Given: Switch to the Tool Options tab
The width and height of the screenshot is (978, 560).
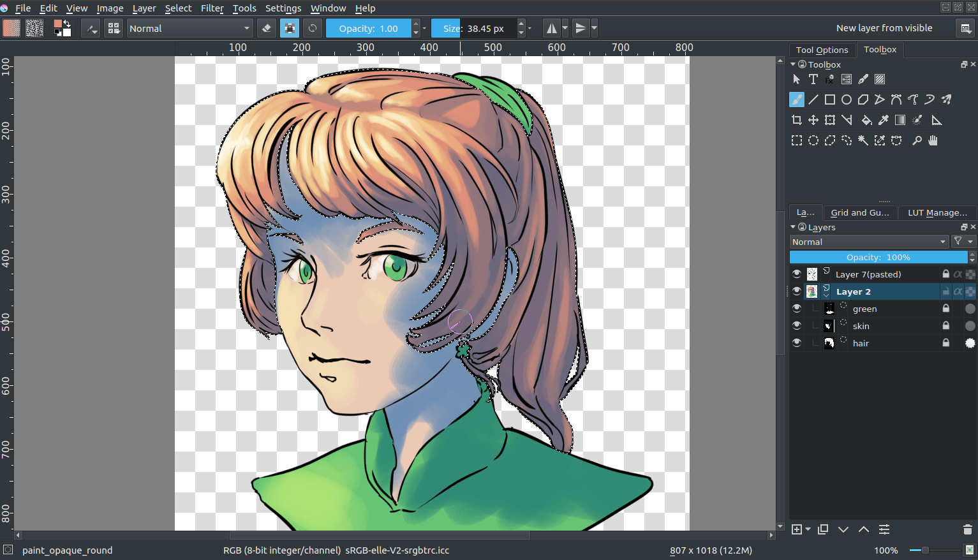Looking at the screenshot, I should pos(822,49).
